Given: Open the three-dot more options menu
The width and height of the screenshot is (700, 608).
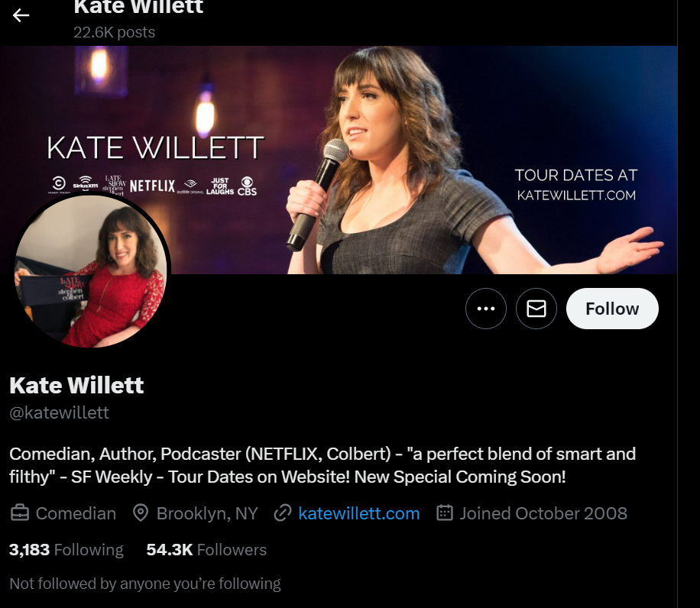Looking at the screenshot, I should [x=486, y=309].
